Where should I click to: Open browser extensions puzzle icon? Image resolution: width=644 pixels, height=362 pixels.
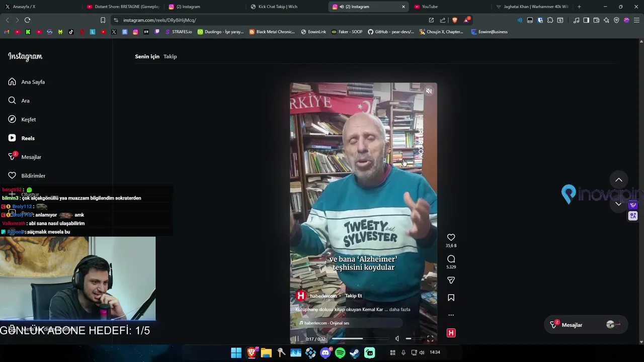click(550, 20)
